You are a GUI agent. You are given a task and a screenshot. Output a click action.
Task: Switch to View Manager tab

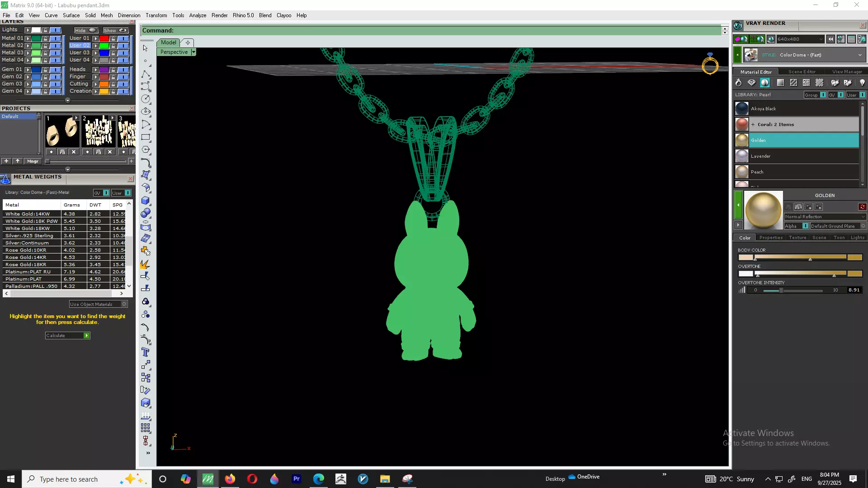(x=847, y=72)
